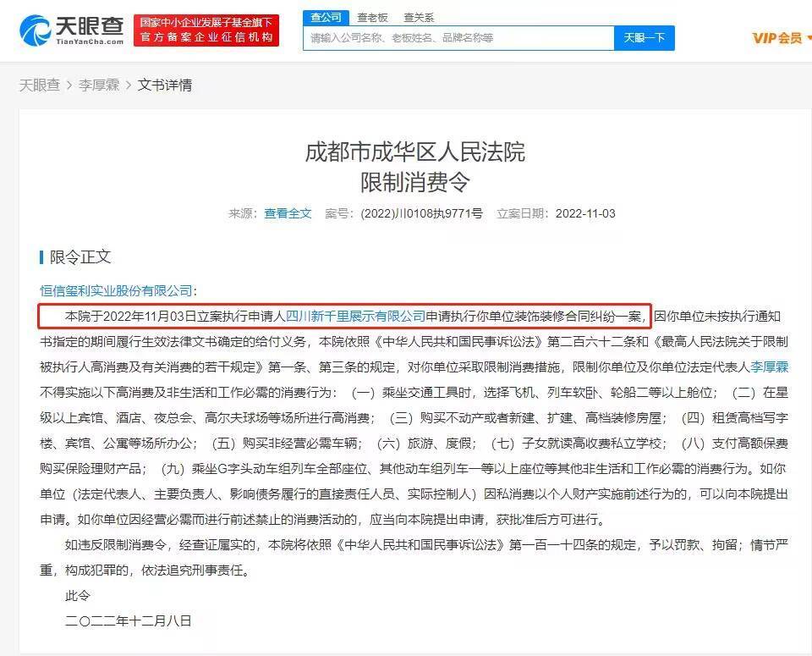Switch to the 查关系 tab
The height and width of the screenshot is (656, 812).
pyautogui.click(x=419, y=18)
